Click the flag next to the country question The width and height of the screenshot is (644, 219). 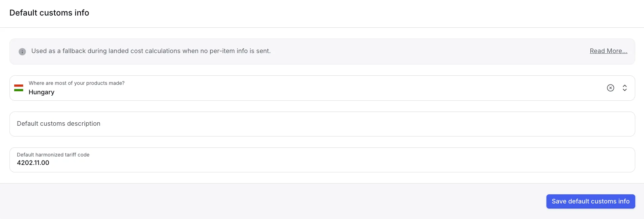[19, 88]
